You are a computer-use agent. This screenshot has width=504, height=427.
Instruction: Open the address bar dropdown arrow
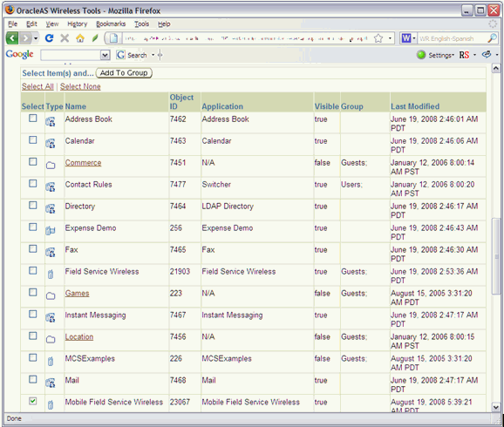(x=391, y=38)
